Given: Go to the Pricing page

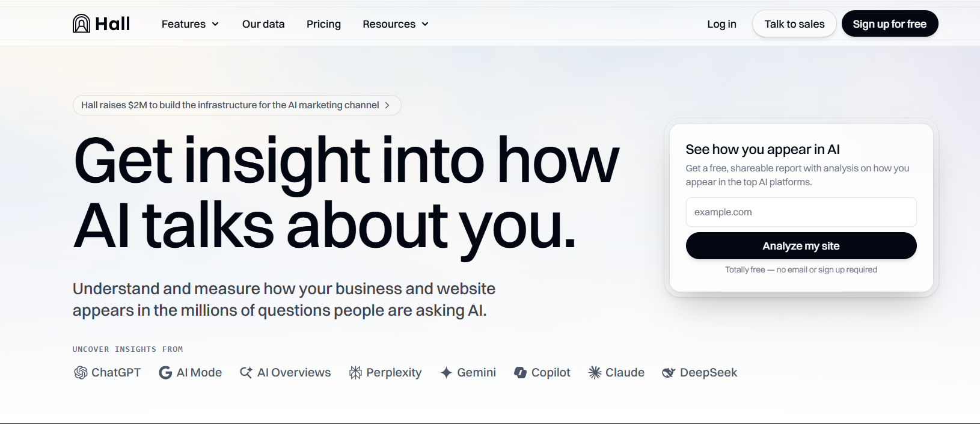Looking at the screenshot, I should coord(323,24).
